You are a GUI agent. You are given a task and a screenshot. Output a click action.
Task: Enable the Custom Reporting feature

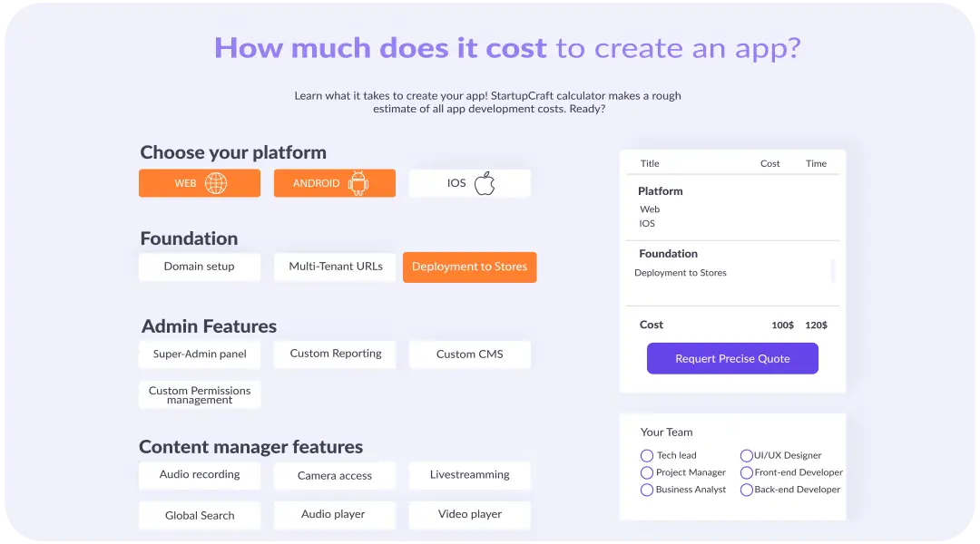click(335, 355)
